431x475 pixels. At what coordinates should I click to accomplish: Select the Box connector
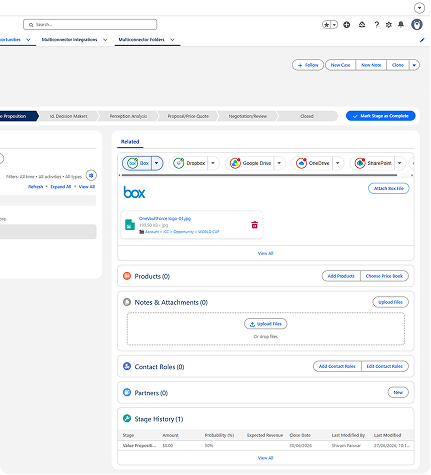[137, 163]
